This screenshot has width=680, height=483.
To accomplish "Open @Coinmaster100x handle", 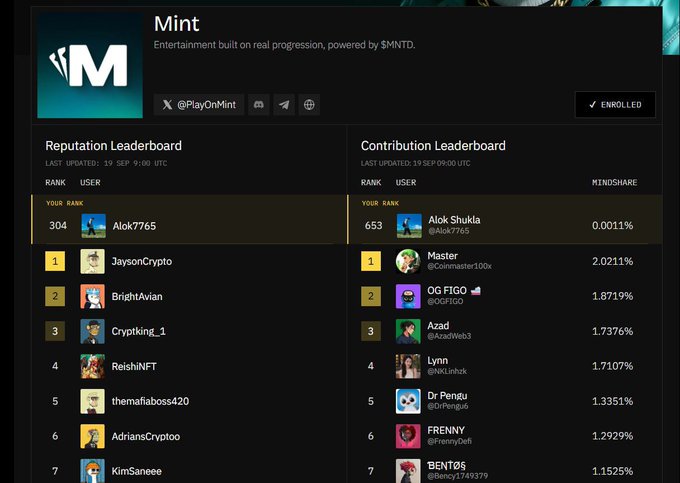I will 460,266.
